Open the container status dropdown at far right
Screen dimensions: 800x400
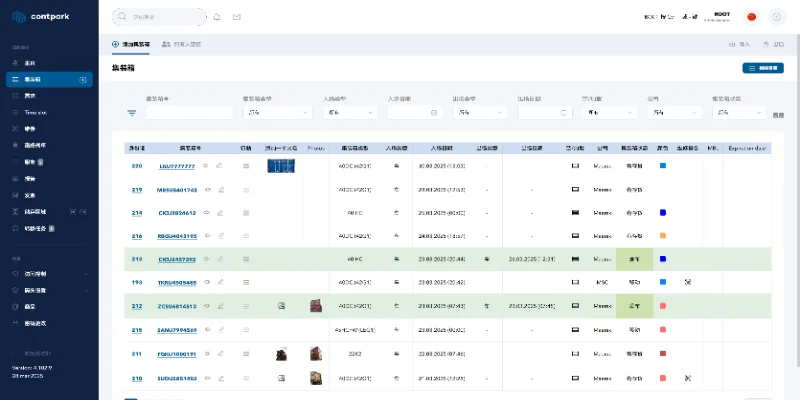point(737,113)
